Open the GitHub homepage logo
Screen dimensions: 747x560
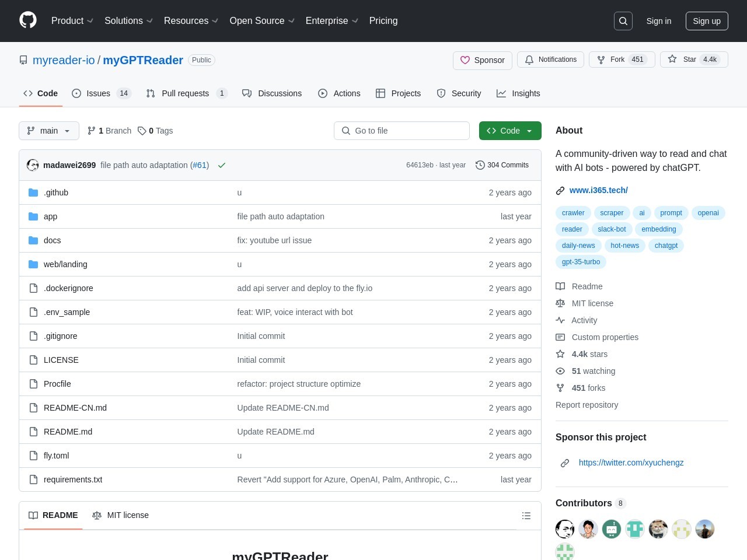[x=28, y=20]
